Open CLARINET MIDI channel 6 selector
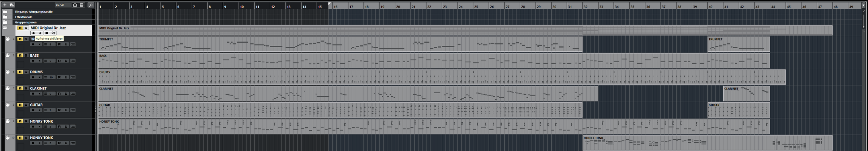This screenshot has height=151, width=868. [x=50, y=94]
